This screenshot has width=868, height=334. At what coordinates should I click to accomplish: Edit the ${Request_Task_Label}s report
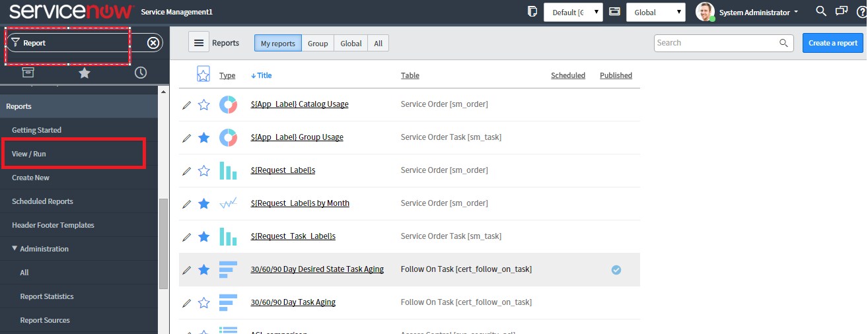[186, 237]
